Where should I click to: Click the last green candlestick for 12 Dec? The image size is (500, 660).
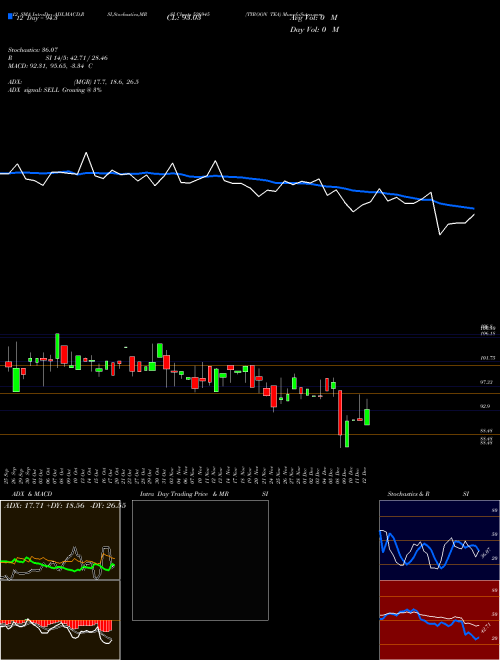click(x=367, y=417)
